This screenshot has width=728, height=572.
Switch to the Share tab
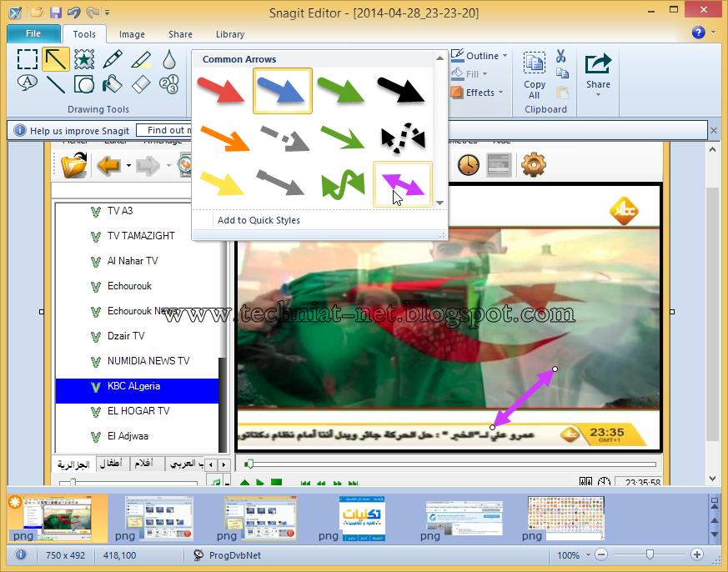180,34
